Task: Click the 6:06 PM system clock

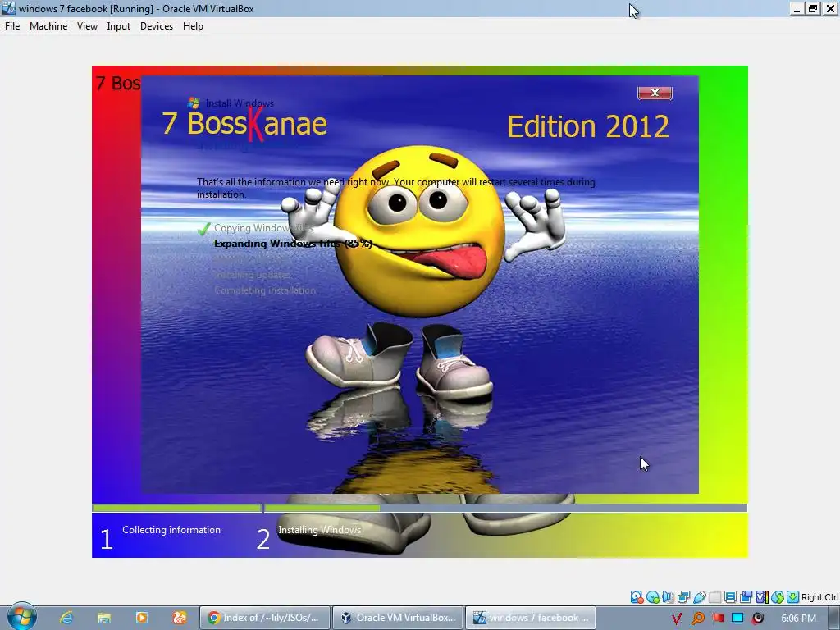Action: pyautogui.click(x=799, y=619)
